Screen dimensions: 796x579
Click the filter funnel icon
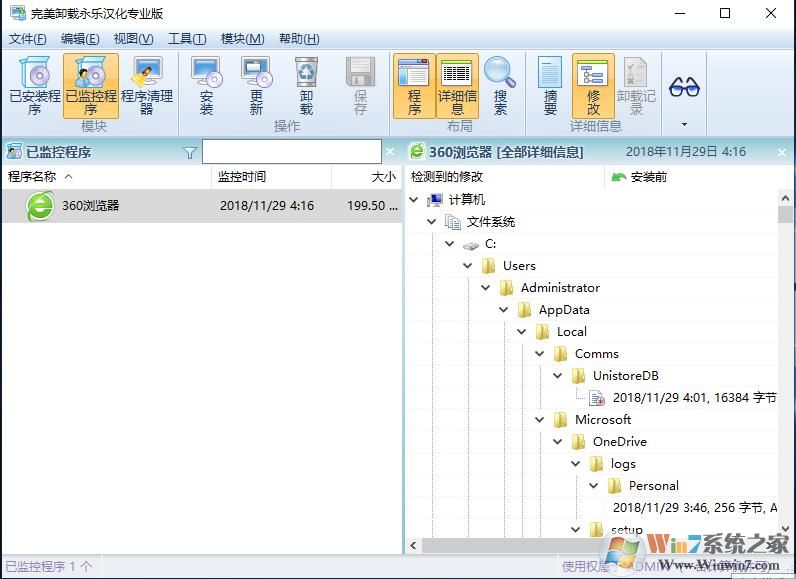[190, 152]
